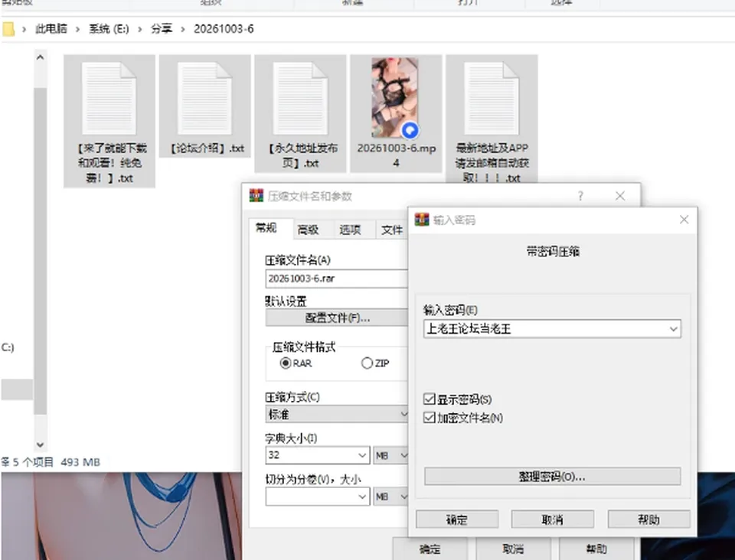Select the 来了就能下载和观看 text file icon

coord(109,99)
